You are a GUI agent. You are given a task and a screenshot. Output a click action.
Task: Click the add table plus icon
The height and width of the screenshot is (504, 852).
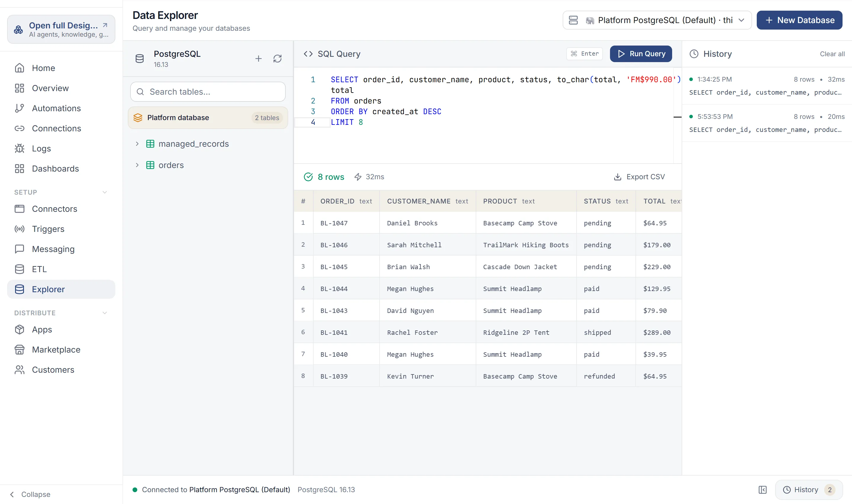click(259, 59)
